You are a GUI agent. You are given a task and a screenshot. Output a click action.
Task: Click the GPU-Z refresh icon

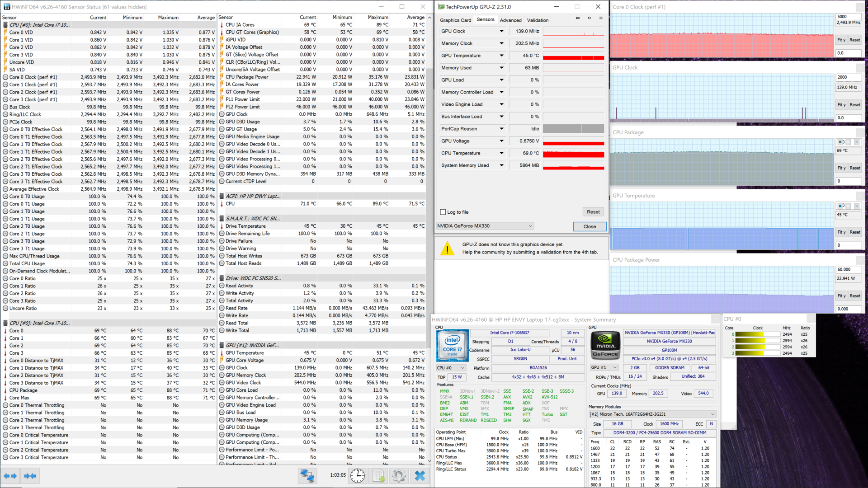(x=589, y=18)
